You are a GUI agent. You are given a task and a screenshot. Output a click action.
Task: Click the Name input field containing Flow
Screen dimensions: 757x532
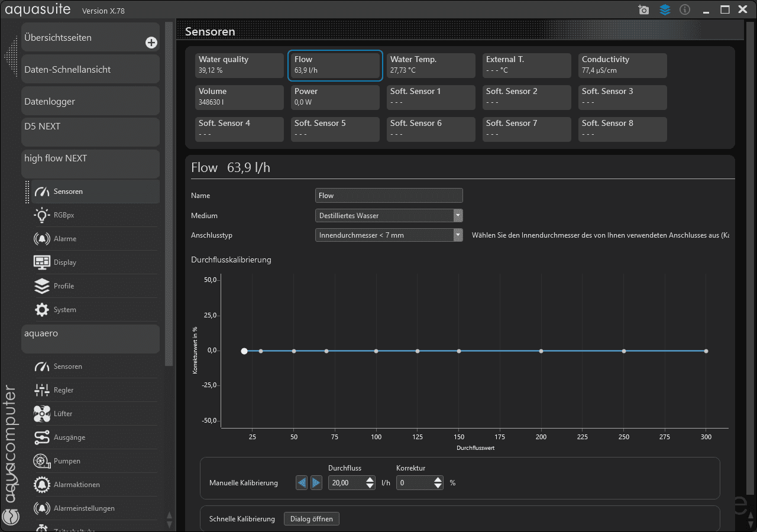[389, 196]
